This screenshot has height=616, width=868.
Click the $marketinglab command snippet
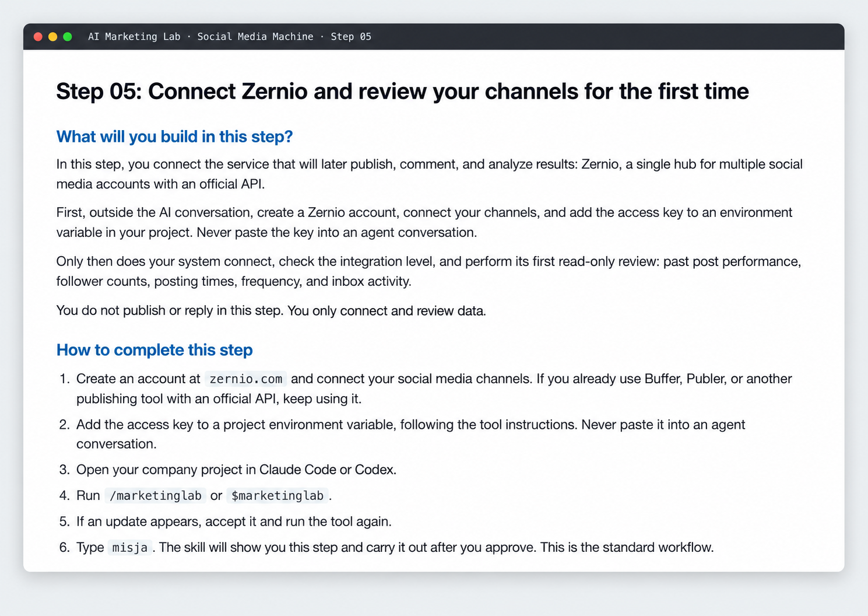coord(277,496)
